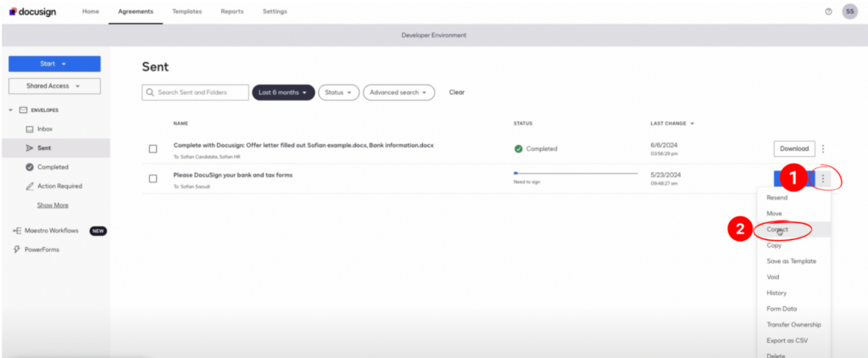Click the Show More link
The height and width of the screenshot is (358, 868).
(53, 205)
